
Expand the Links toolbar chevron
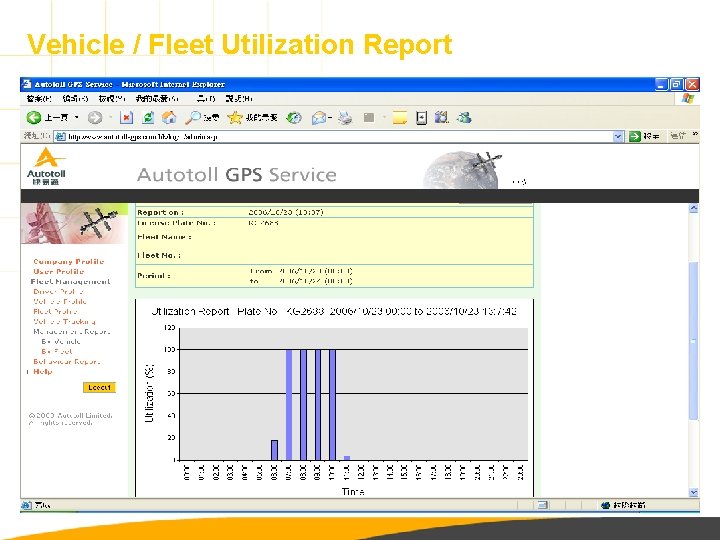[x=695, y=135]
